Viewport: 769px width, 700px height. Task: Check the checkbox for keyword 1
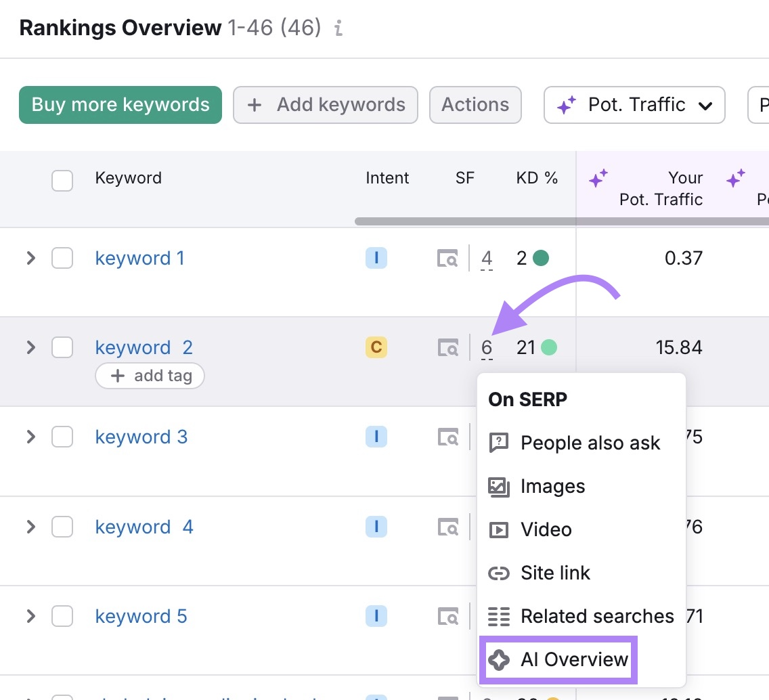click(x=62, y=258)
